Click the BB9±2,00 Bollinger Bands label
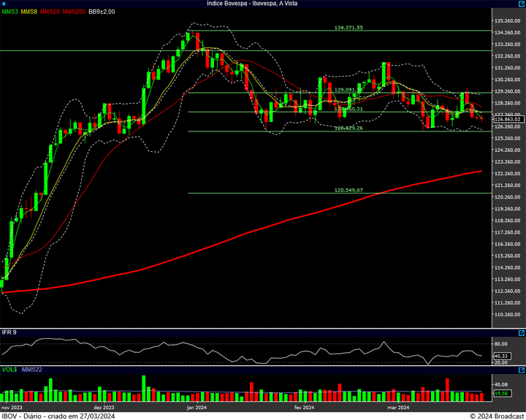 pyautogui.click(x=102, y=12)
